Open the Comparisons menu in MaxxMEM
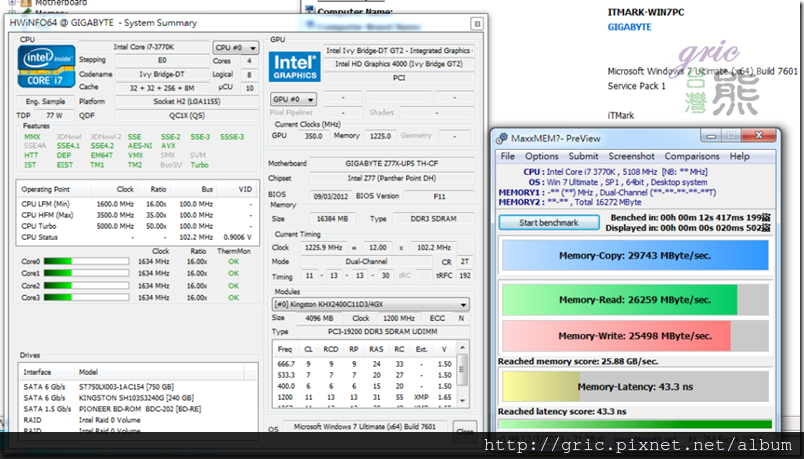This screenshot has height=459, width=804. [692, 156]
